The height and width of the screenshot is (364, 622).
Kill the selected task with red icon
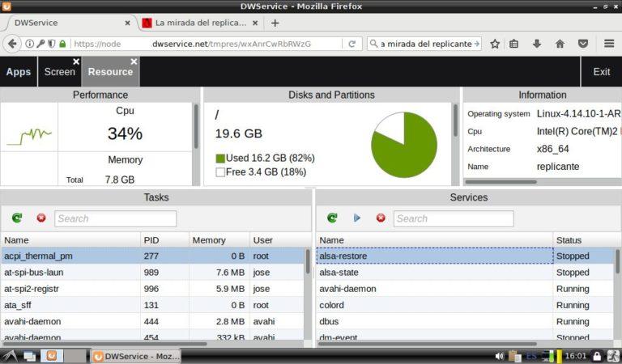click(41, 218)
